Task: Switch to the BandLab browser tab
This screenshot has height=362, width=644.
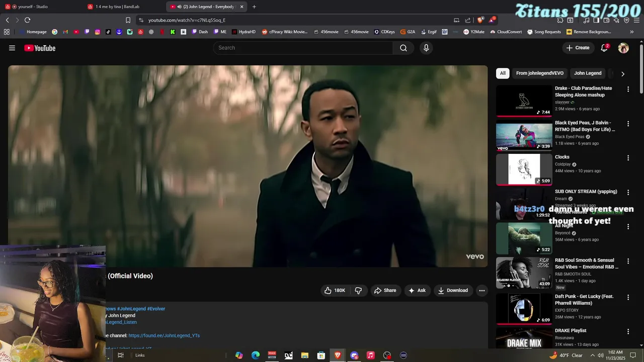Action: point(123,7)
